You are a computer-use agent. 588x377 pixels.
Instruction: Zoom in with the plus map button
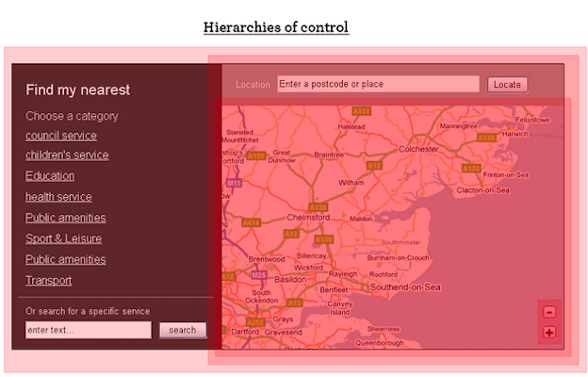(549, 332)
